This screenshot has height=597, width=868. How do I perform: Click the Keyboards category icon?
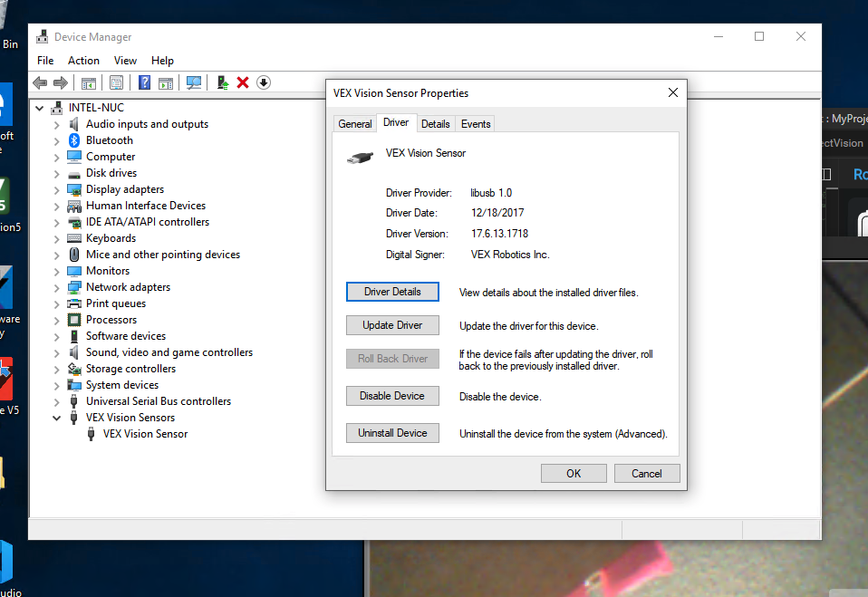point(74,238)
